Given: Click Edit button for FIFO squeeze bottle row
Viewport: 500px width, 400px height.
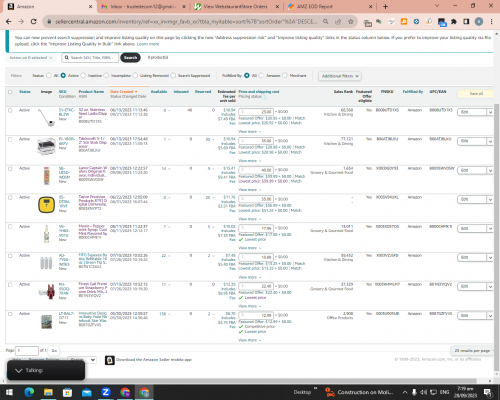Looking at the screenshot, I should (x=472, y=258).
